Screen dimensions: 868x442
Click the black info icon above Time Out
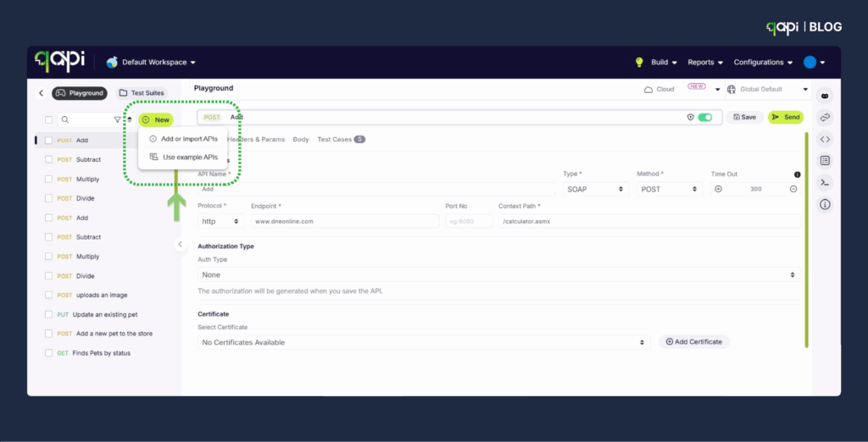tap(797, 174)
